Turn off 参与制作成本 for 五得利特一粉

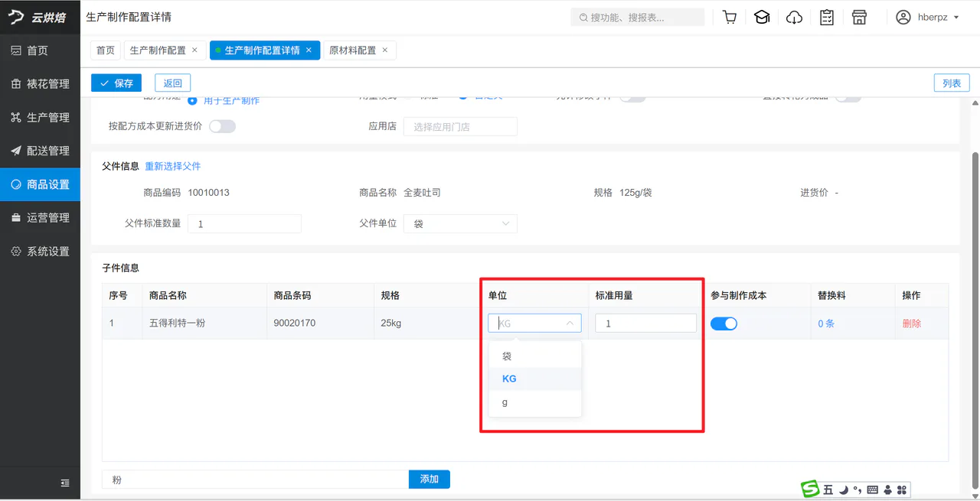pyautogui.click(x=724, y=324)
